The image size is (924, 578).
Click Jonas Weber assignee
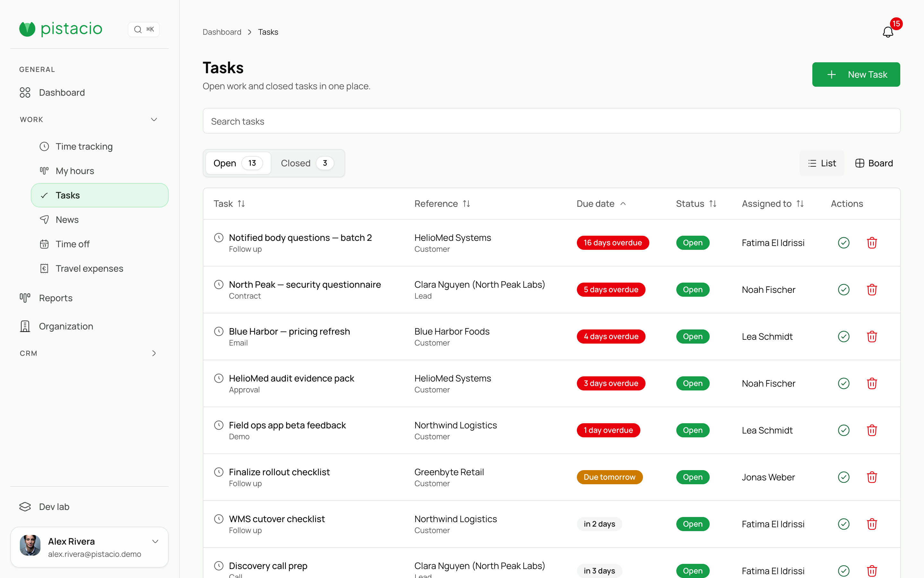(x=768, y=477)
